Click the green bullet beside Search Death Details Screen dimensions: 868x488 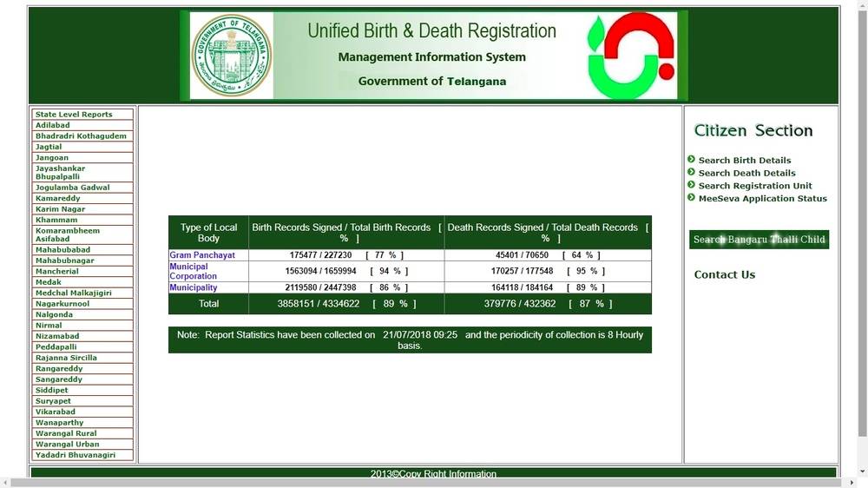[692, 172]
